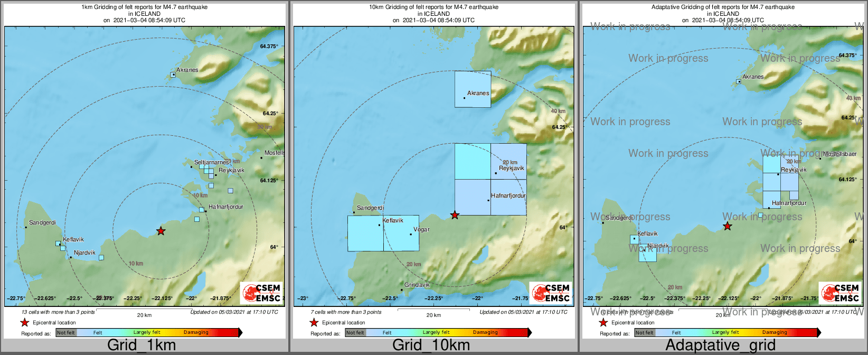
Task: Click the red epicenter star on Adaptative_grid map
Action: [x=728, y=226]
